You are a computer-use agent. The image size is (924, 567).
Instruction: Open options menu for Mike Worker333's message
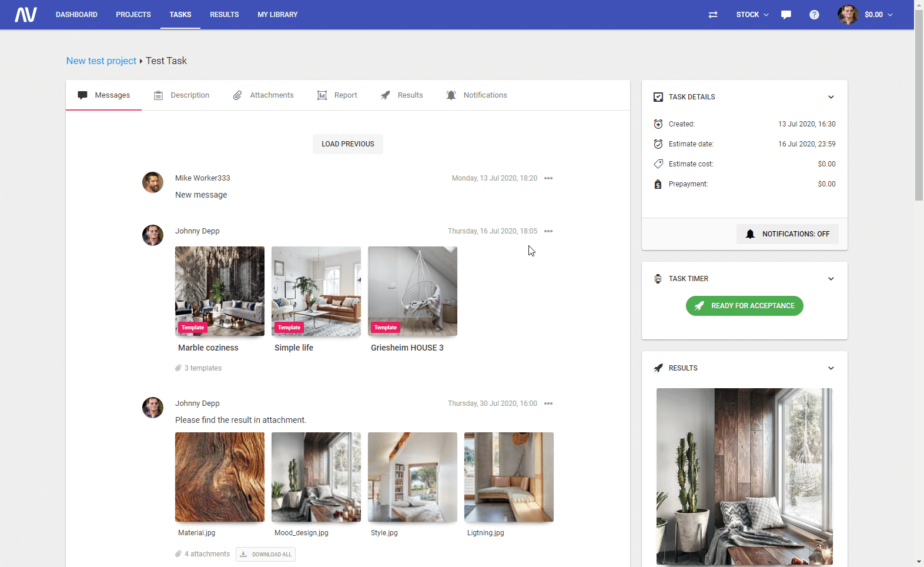548,178
